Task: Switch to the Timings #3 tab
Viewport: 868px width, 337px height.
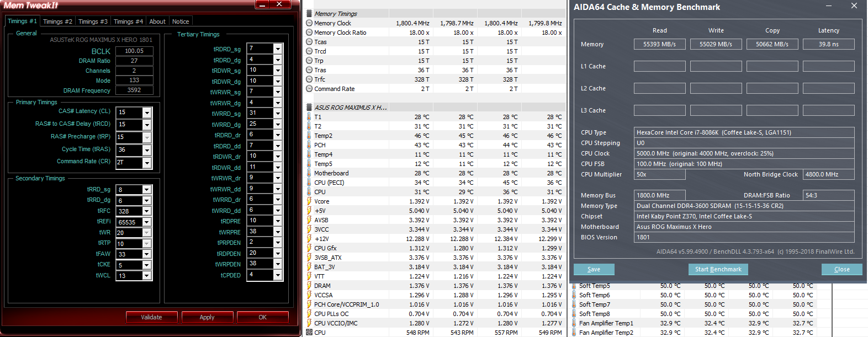Action: [93, 22]
